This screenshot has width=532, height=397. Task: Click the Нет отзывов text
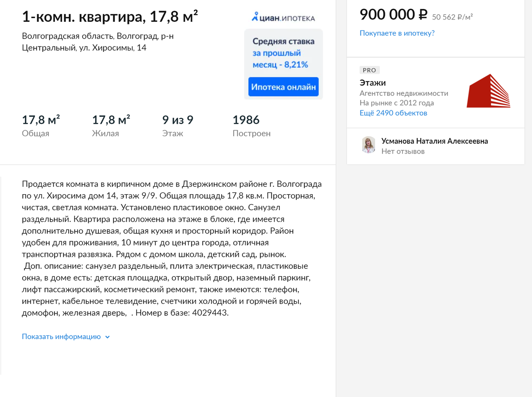tap(403, 152)
